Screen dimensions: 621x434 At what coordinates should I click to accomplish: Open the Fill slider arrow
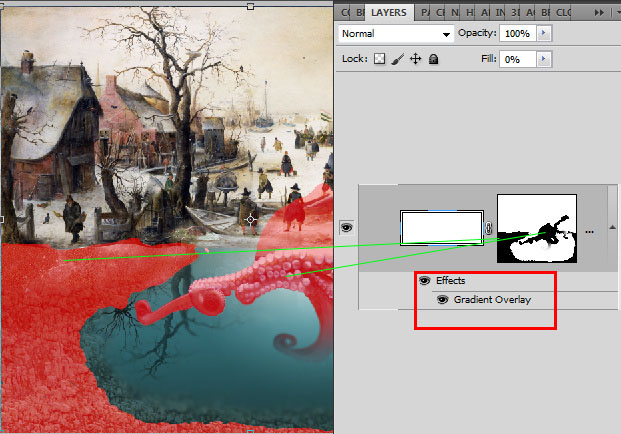pos(544,59)
